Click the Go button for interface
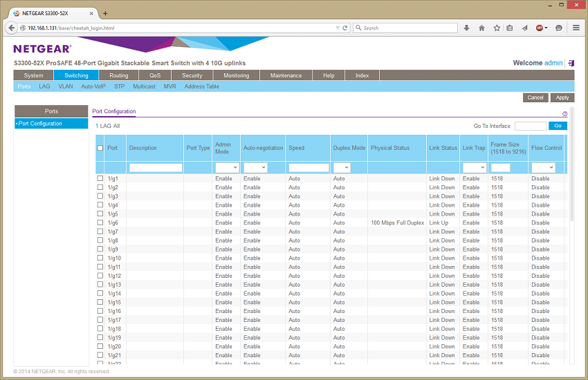Screen dimensions: 588x380 pyautogui.click(x=558, y=126)
